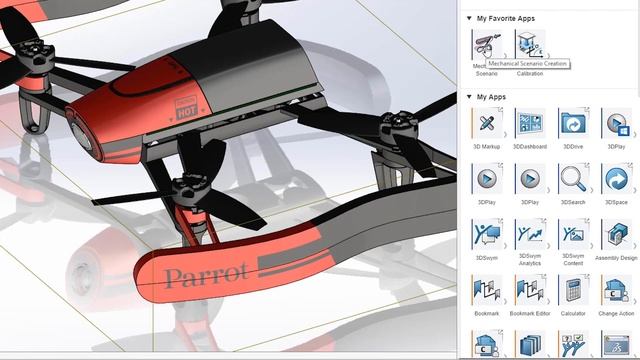This screenshot has width=640, height=360.
Task: Open the 3DSearch magnifier app
Action: click(x=573, y=179)
